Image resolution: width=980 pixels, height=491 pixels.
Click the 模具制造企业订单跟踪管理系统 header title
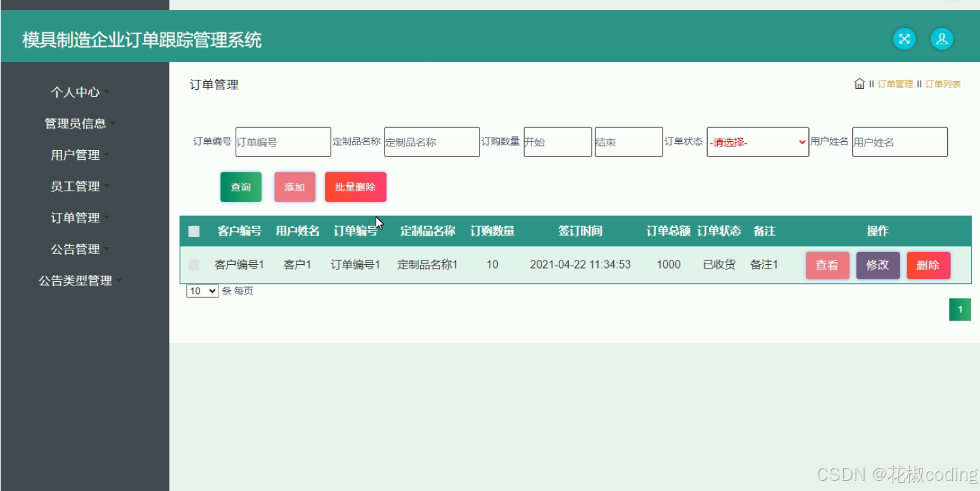click(142, 41)
